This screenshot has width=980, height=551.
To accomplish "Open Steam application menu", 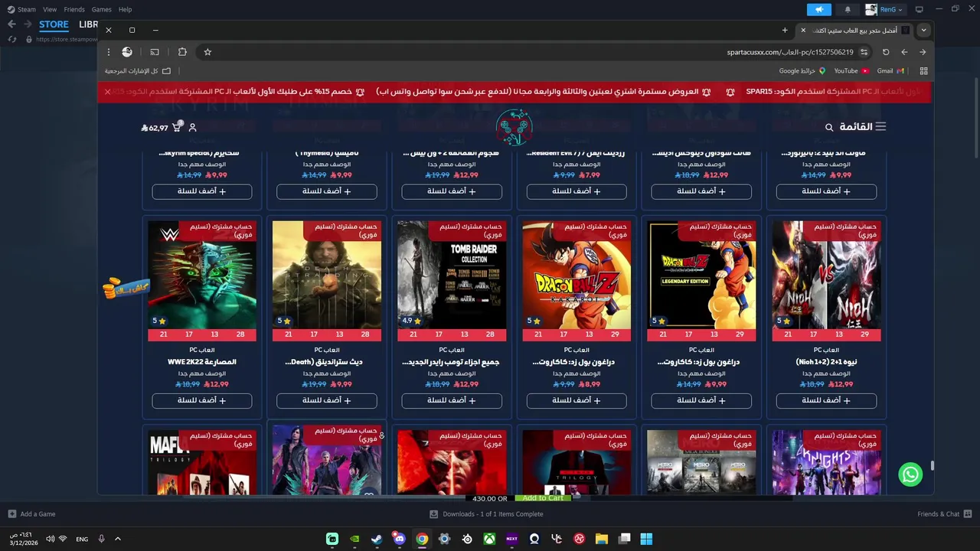I will coord(21,9).
